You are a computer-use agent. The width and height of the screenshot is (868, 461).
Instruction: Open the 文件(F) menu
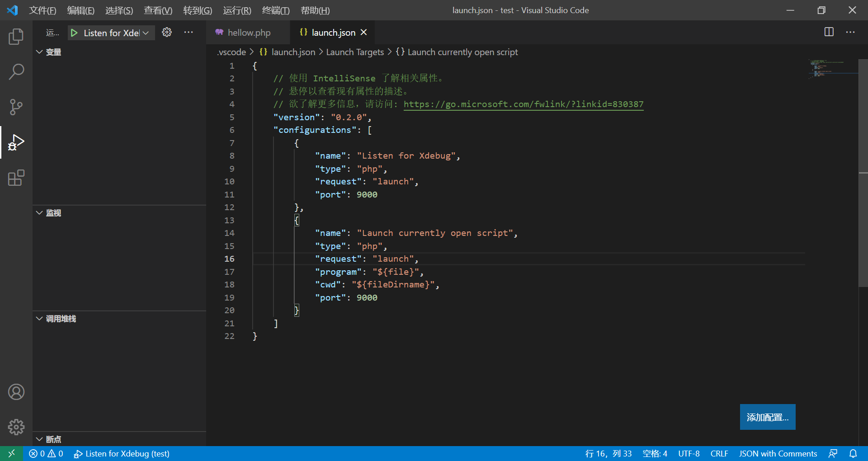pyautogui.click(x=42, y=10)
